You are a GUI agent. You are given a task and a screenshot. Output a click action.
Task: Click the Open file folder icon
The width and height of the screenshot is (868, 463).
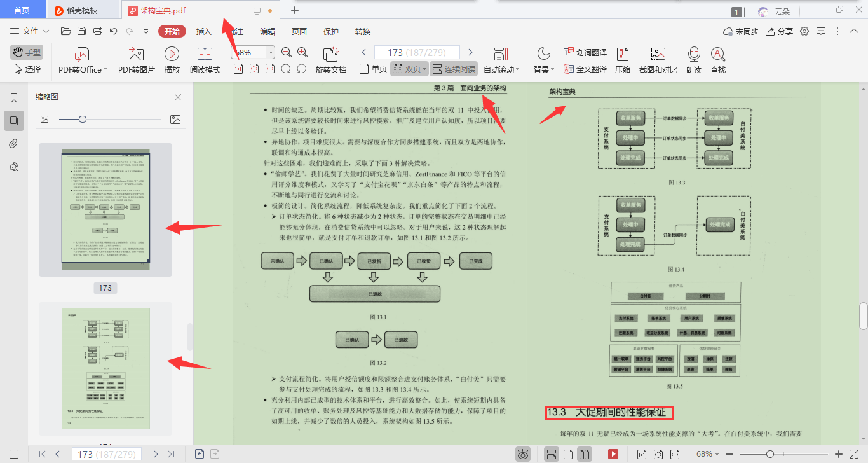(x=65, y=31)
